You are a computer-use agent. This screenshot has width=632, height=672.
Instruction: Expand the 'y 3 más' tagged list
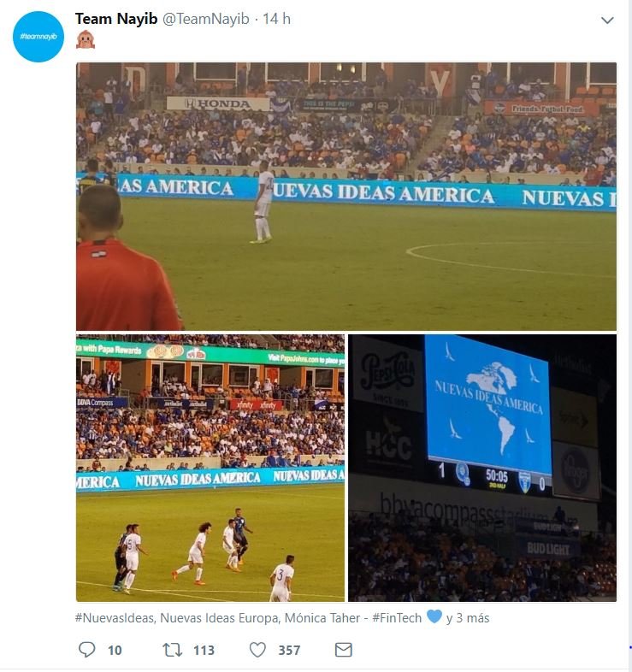click(468, 618)
